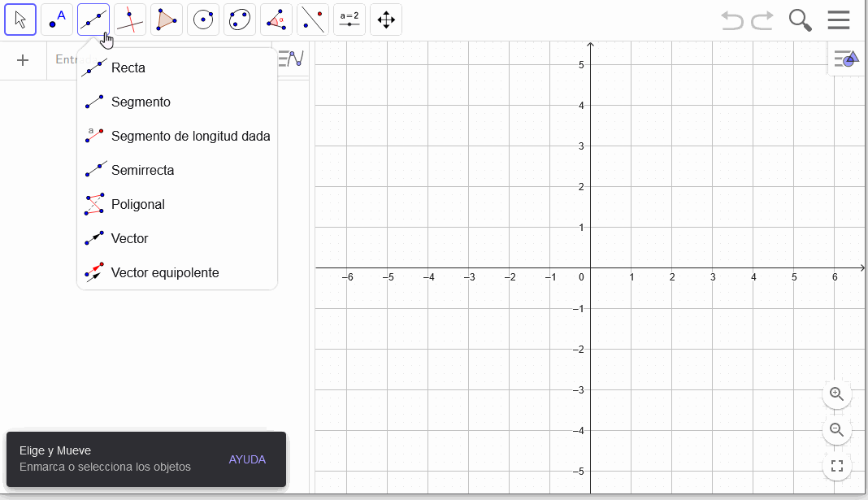The width and height of the screenshot is (868, 500).
Task: Choose Segmento de longitud dada
Action: tap(177, 137)
